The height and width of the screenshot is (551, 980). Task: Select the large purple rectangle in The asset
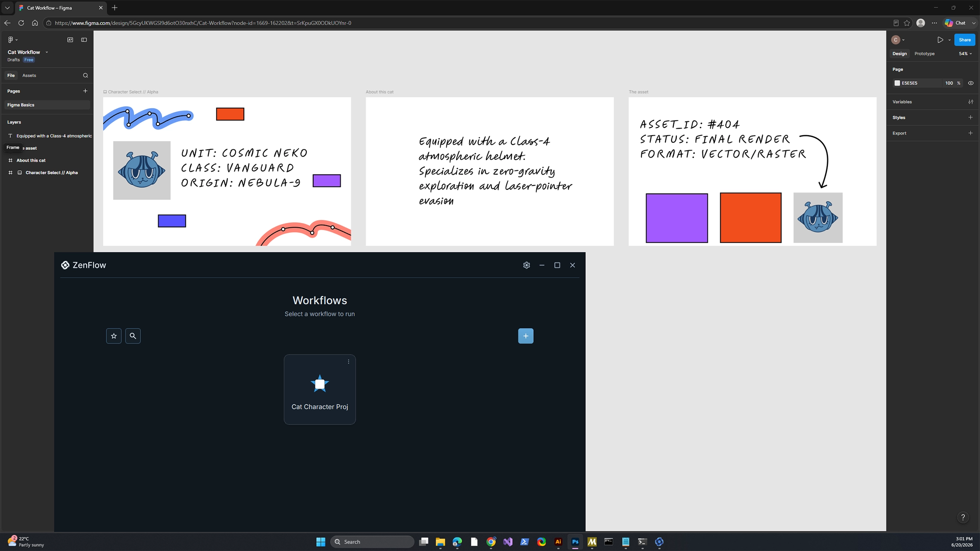click(677, 218)
